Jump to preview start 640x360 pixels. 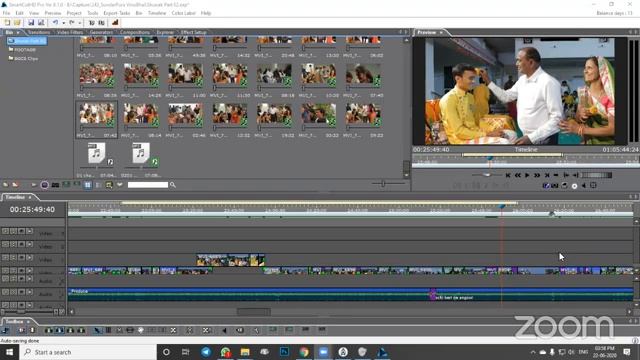click(508, 175)
